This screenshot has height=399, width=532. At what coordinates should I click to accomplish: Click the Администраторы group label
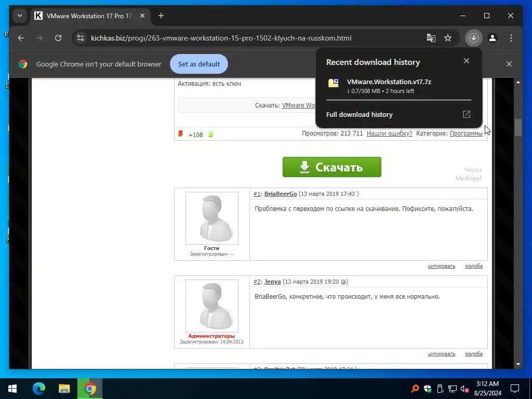click(212, 336)
